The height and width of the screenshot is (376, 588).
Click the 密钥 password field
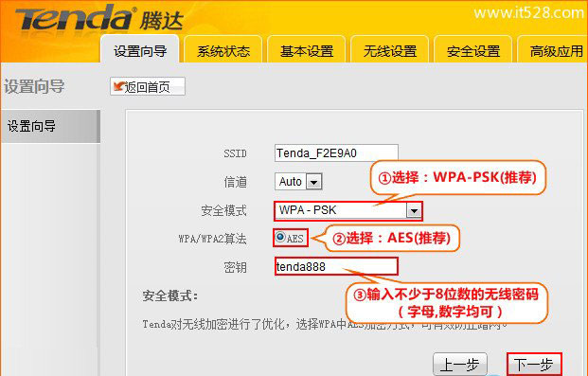click(336, 266)
